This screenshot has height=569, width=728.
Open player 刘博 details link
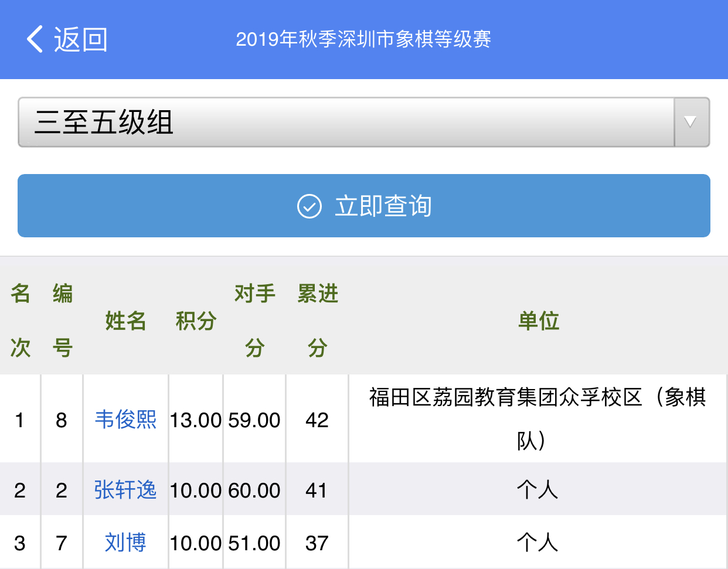(x=125, y=543)
